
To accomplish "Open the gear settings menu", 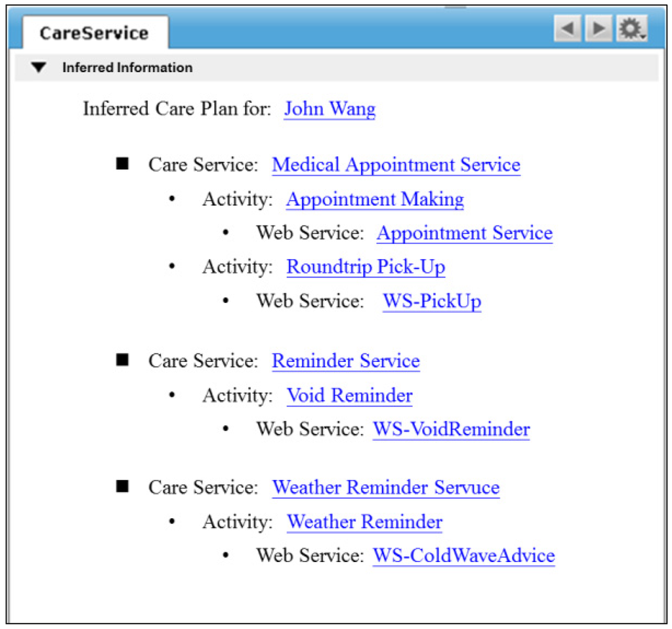I will click(x=632, y=29).
